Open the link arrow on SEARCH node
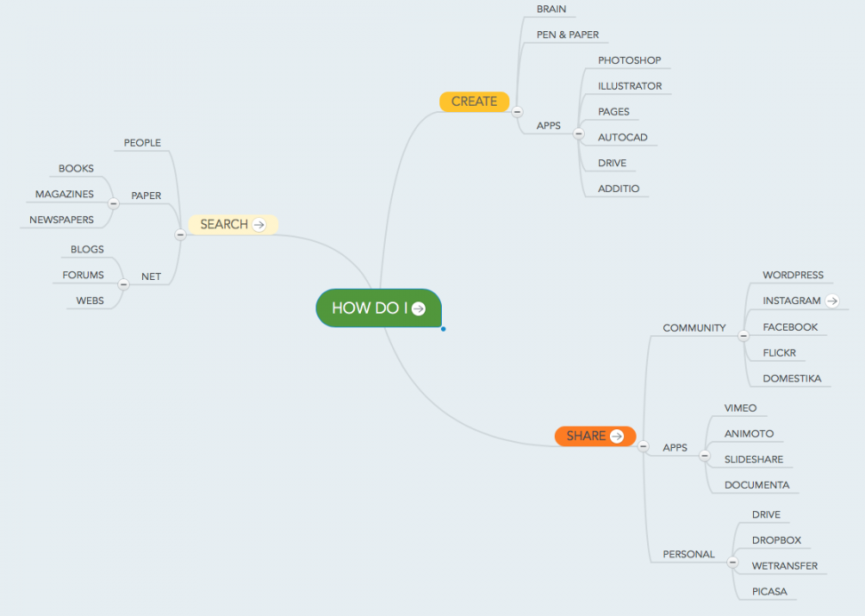This screenshot has height=616, width=865. pos(259,225)
